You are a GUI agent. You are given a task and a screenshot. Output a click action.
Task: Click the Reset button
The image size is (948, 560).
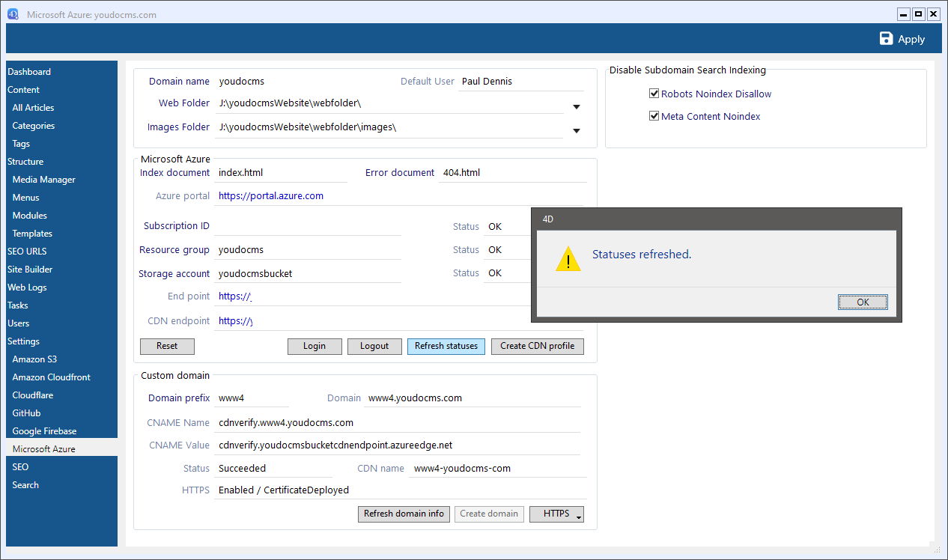coord(167,347)
